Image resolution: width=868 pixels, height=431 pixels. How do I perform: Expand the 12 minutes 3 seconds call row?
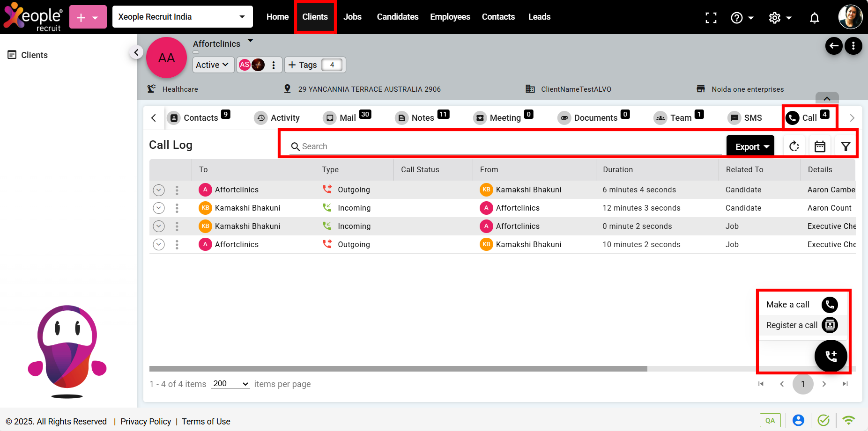[159, 208]
